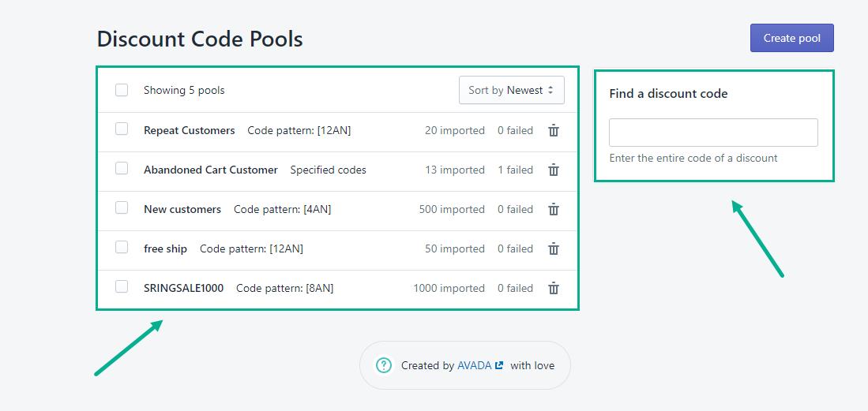Trash the SRINGSALE1000 pool
Image resolution: width=868 pixels, height=411 pixels.
554,289
